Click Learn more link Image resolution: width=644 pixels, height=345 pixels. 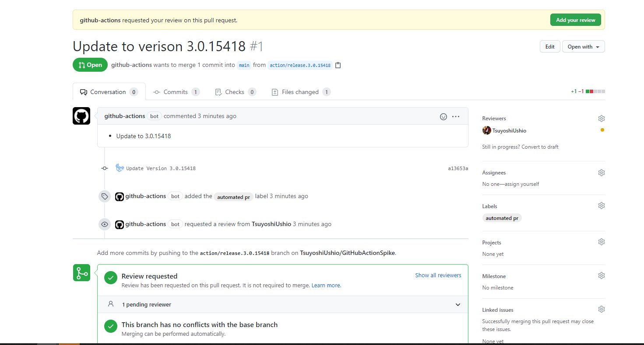click(326, 285)
